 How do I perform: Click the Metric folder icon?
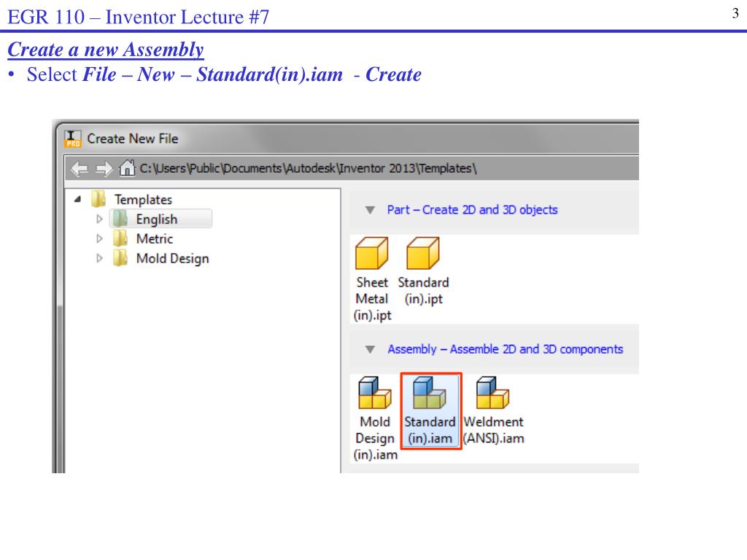point(120,238)
